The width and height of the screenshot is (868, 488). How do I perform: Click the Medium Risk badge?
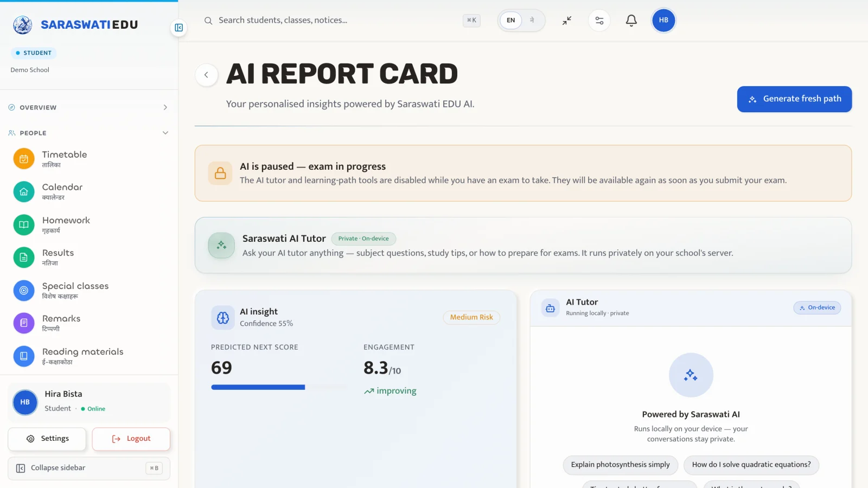click(x=471, y=318)
